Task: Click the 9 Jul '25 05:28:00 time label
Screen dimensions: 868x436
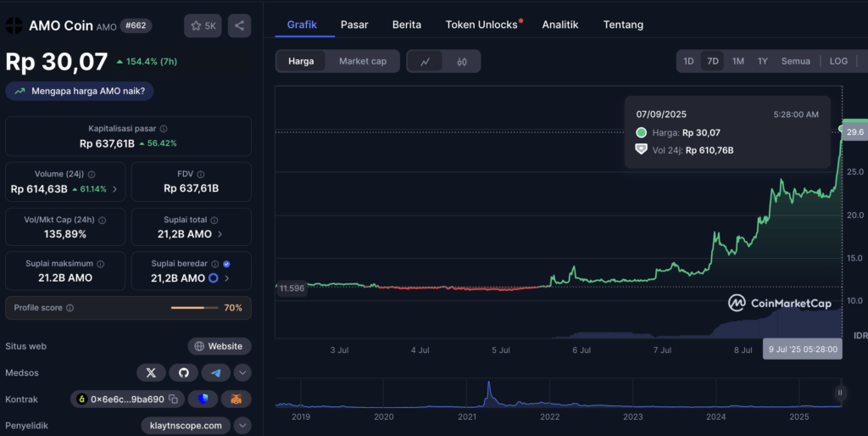Action: click(803, 349)
